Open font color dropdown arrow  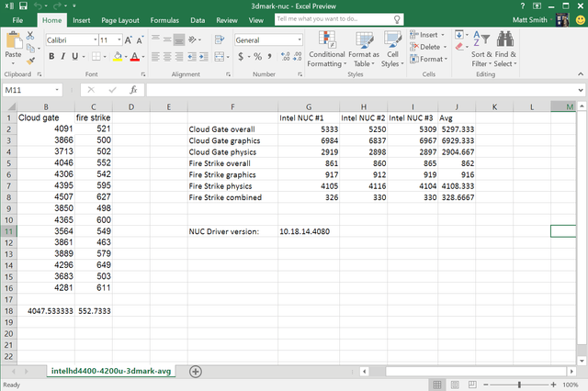click(143, 57)
